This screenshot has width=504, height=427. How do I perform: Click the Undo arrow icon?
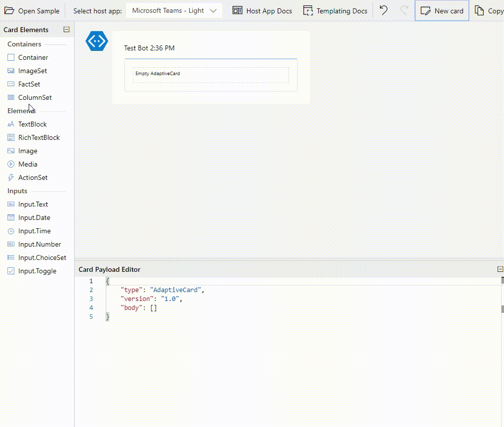click(383, 10)
